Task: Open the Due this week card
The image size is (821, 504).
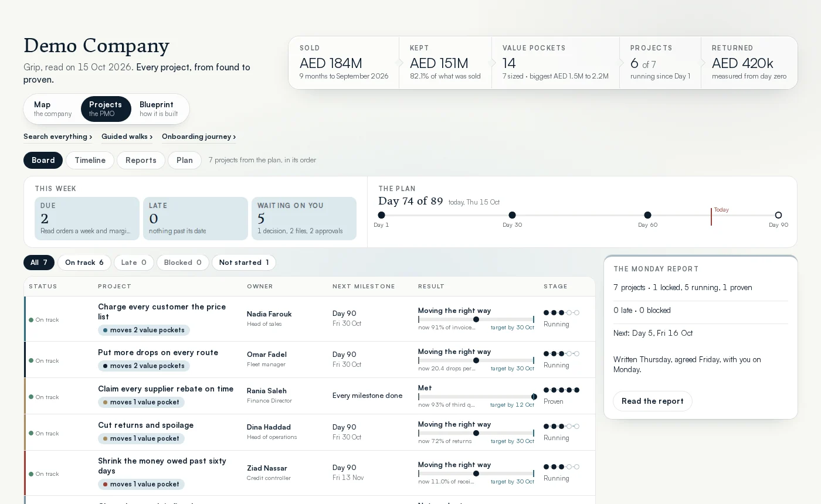Action: 87,219
